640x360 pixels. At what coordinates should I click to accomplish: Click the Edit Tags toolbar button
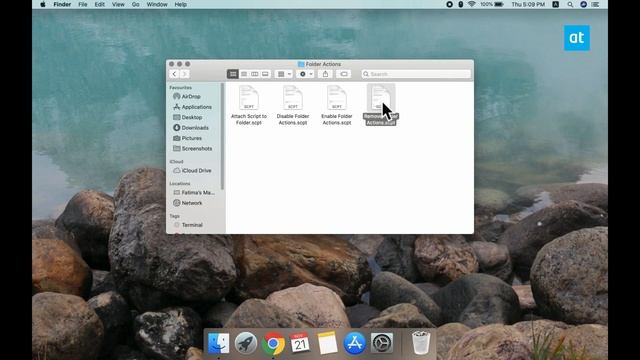[x=344, y=74]
